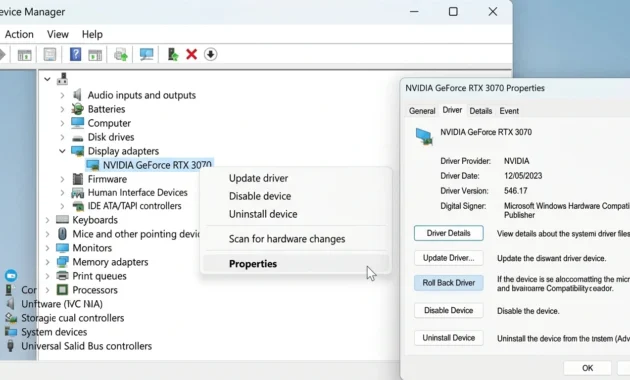Choose Scan for hardware changes
The width and height of the screenshot is (630, 380).
click(x=287, y=239)
